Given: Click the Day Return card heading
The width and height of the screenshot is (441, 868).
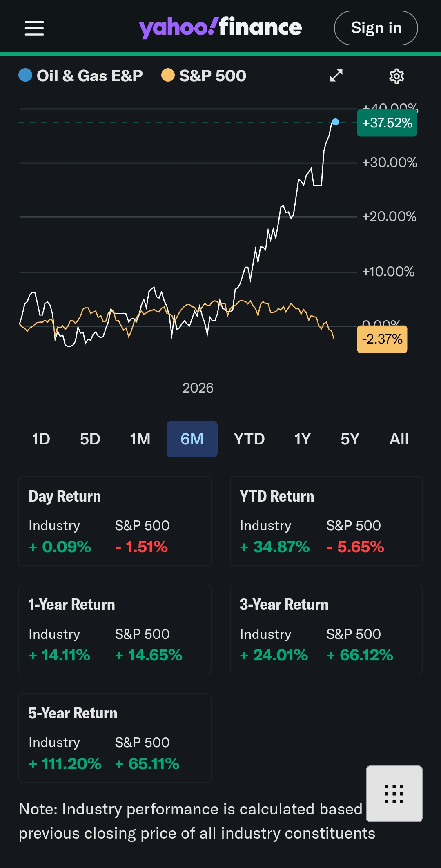Looking at the screenshot, I should 65,497.
